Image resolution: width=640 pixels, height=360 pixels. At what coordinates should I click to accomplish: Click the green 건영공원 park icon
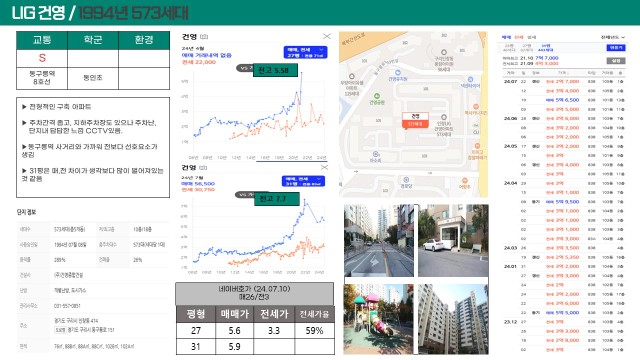coord(377,96)
